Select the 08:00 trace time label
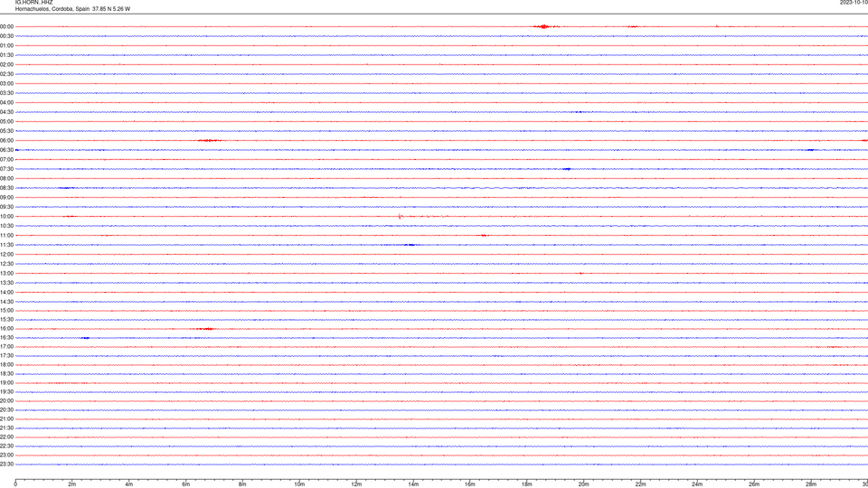The height and width of the screenshot is (488, 868). 6,178
